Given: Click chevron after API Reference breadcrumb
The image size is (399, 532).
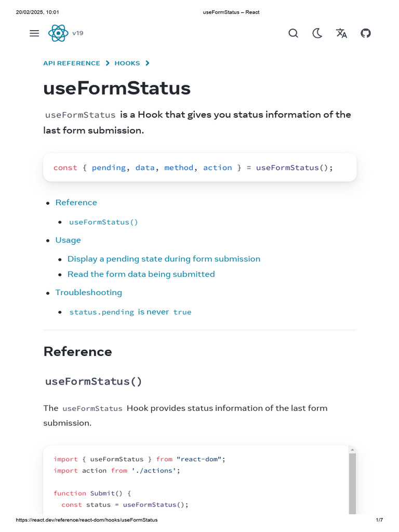Looking at the screenshot, I should click(x=108, y=63).
